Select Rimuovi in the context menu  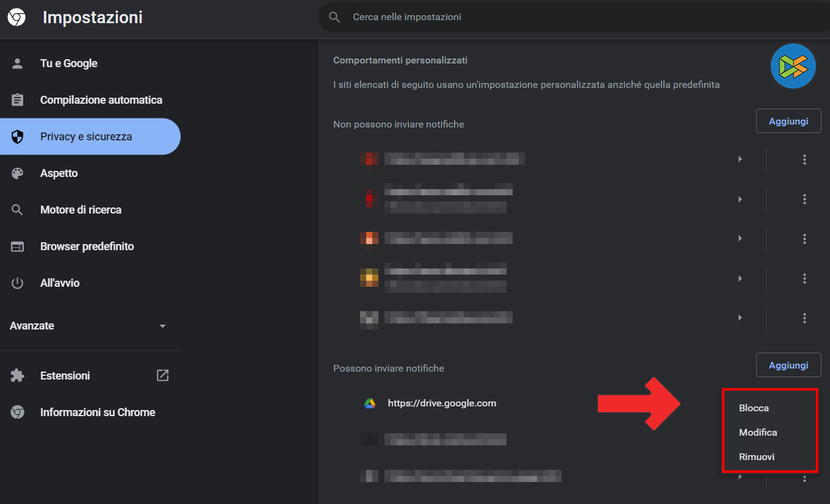tap(757, 457)
